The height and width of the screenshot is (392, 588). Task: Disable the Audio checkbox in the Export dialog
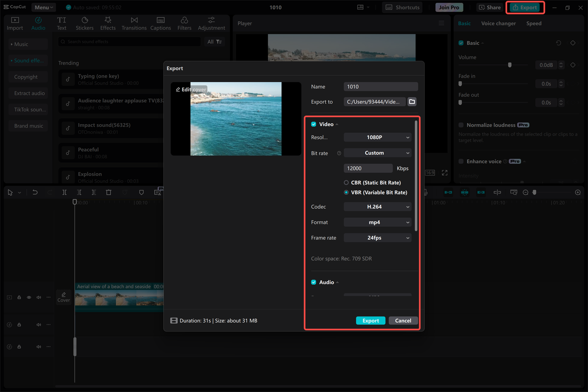313,282
